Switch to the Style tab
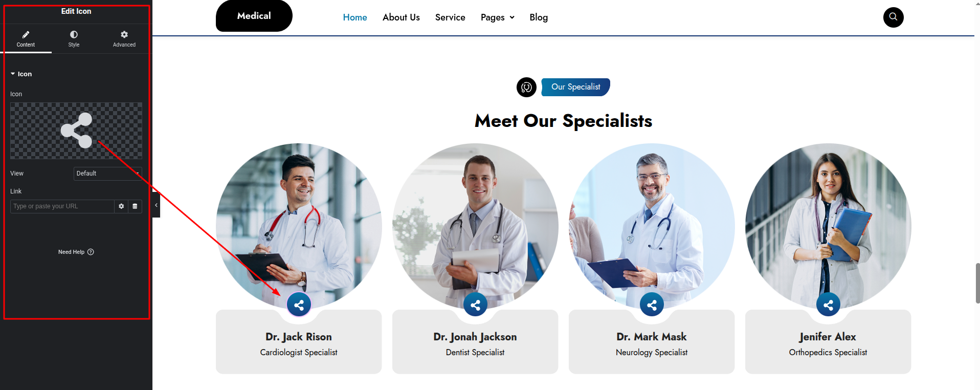 tap(74, 38)
